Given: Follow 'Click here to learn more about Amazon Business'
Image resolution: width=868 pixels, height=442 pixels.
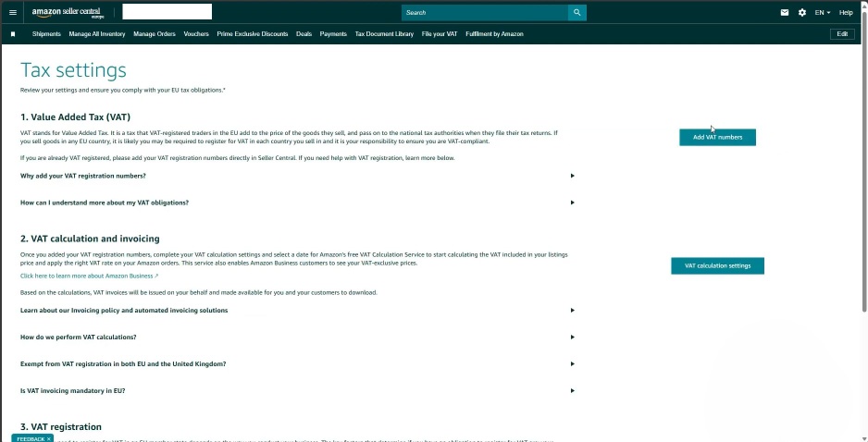Looking at the screenshot, I should pyautogui.click(x=89, y=276).
